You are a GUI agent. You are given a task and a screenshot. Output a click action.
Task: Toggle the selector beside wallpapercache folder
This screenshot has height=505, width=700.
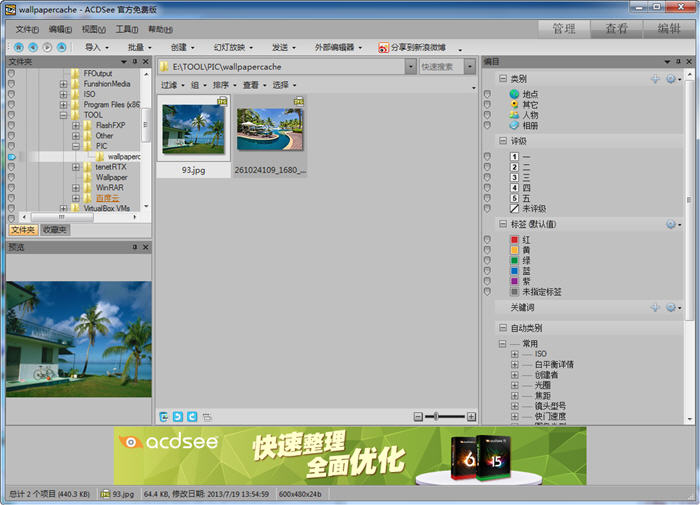click(12, 157)
